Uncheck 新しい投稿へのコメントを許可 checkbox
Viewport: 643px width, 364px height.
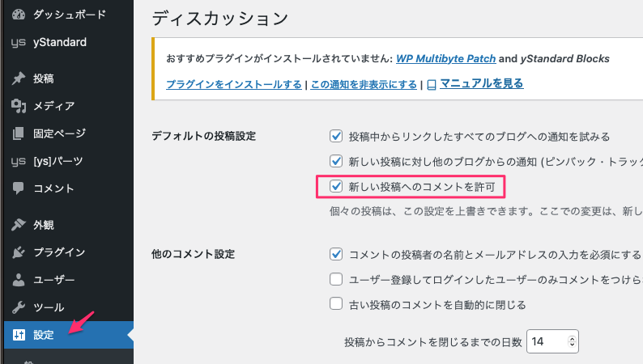pos(336,187)
